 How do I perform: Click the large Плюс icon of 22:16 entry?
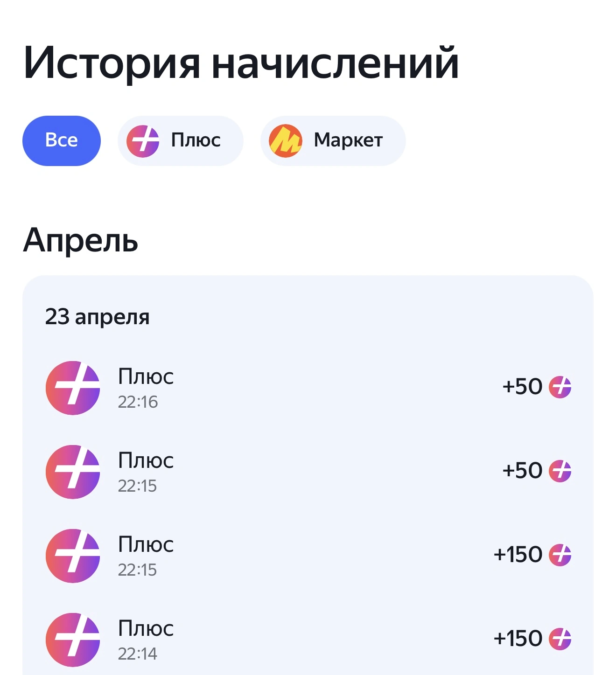pos(73,388)
